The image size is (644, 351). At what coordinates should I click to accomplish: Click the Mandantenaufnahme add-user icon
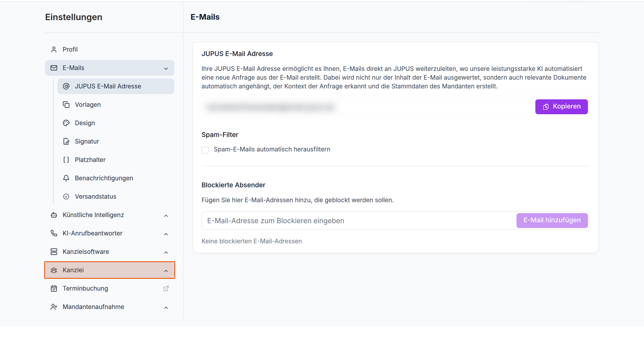(x=54, y=307)
